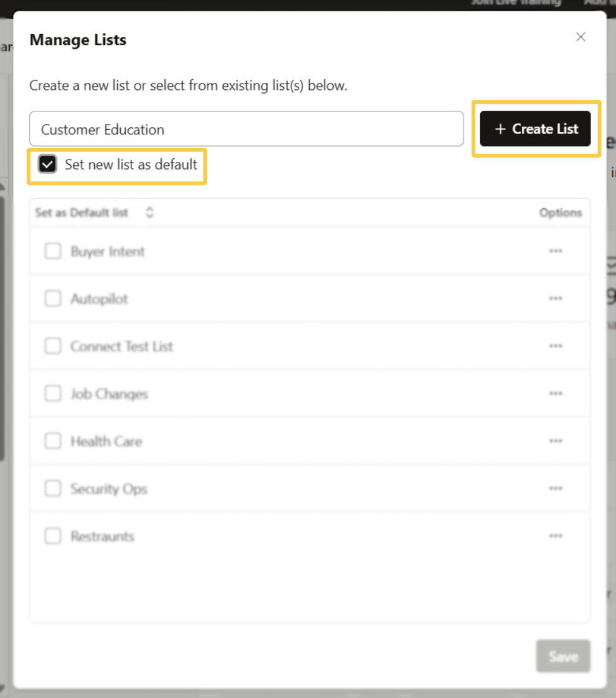616x698 pixels.
Task: Click the Customer Education name input field
Action: [x=247, y=128]
